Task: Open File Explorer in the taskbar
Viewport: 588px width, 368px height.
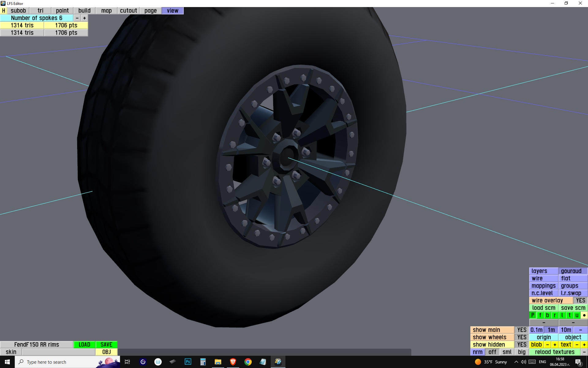Action: click(218, 362)
